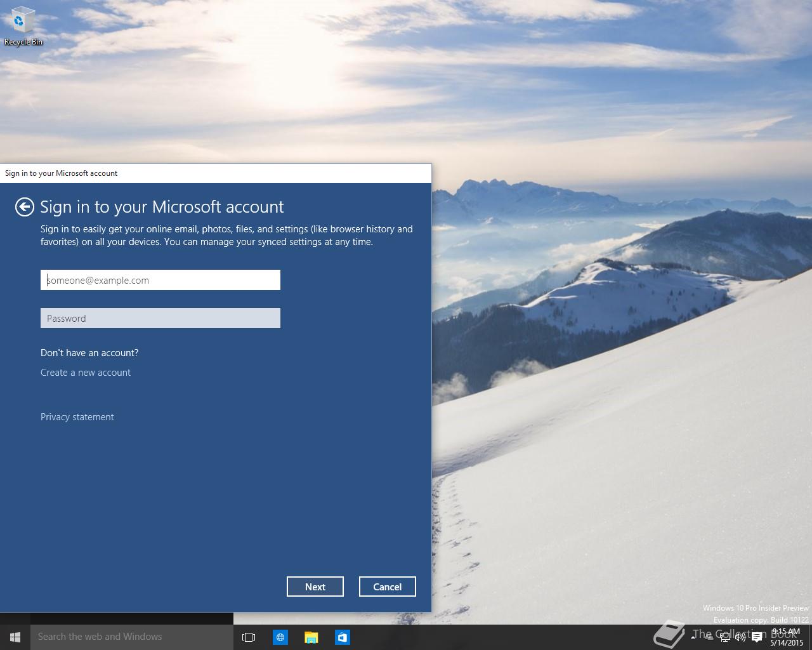Open the clock and date flyout
The height and width of the screenshot is (650, 812).
pyautogui.click(x=787, y=637)
